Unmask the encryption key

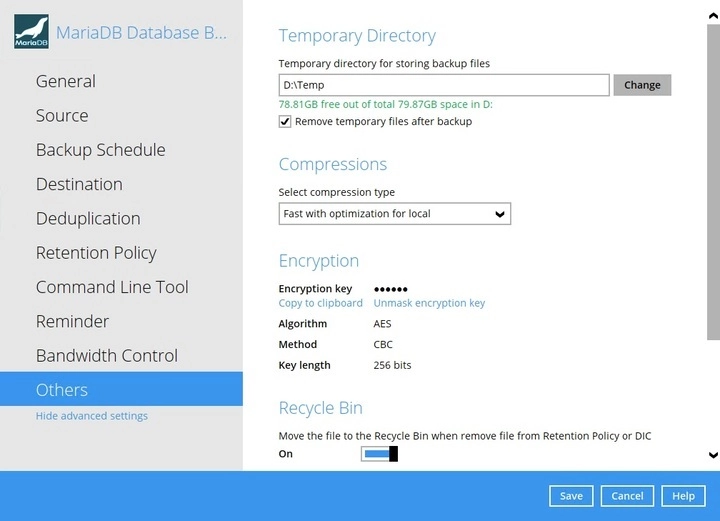[429, 303]
